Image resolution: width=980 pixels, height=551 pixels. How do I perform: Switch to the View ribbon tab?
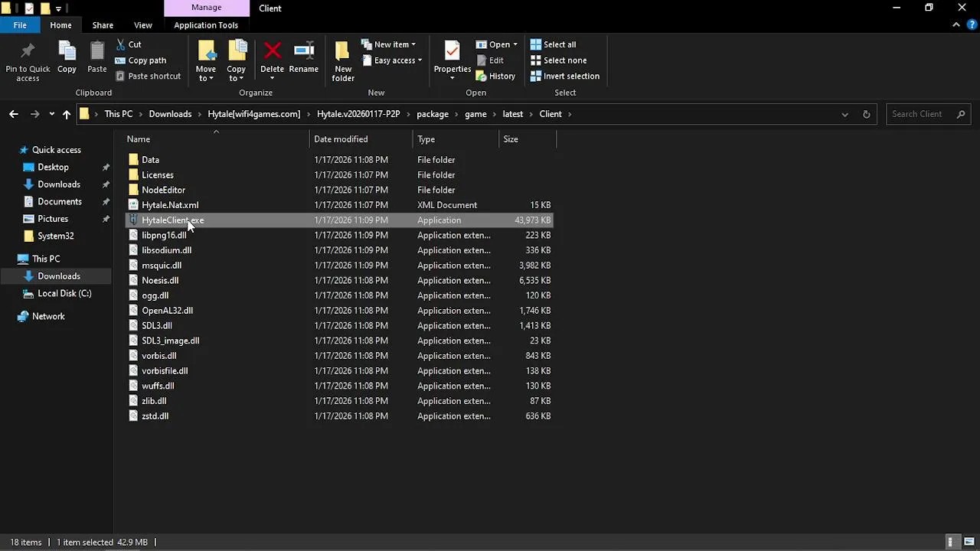143,25
